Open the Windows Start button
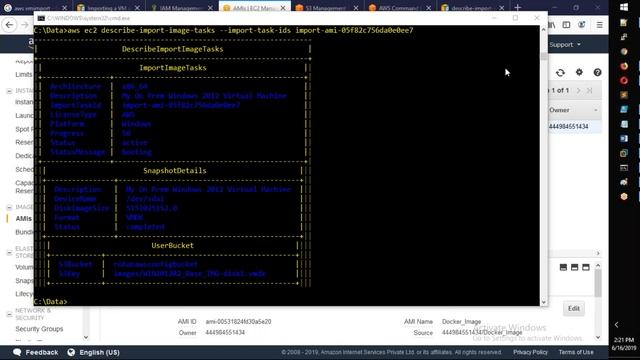 tap(624, 7)
